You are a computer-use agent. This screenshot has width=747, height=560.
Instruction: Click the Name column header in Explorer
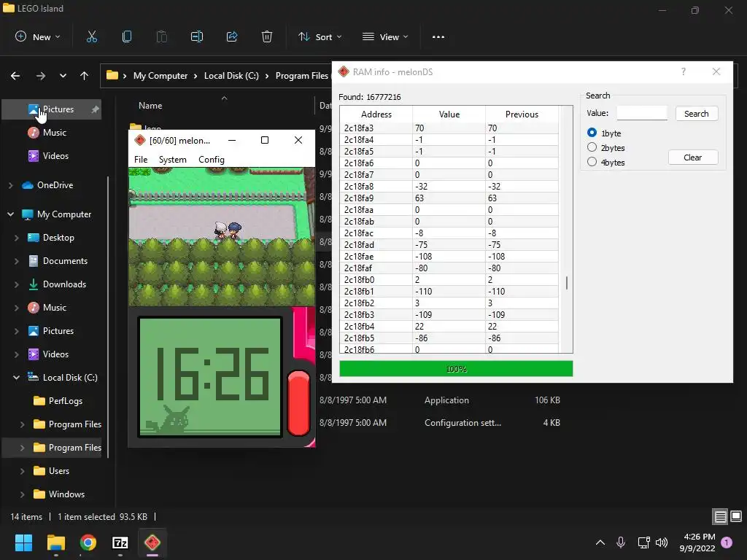point(150,106)
